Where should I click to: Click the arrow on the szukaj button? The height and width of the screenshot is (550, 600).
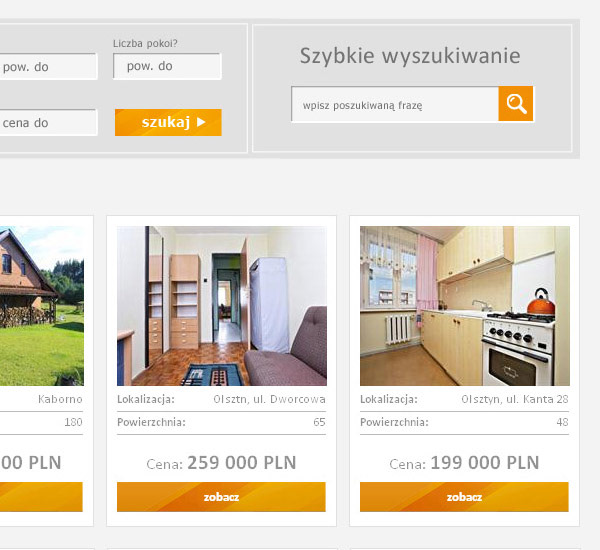coord(201,122)
